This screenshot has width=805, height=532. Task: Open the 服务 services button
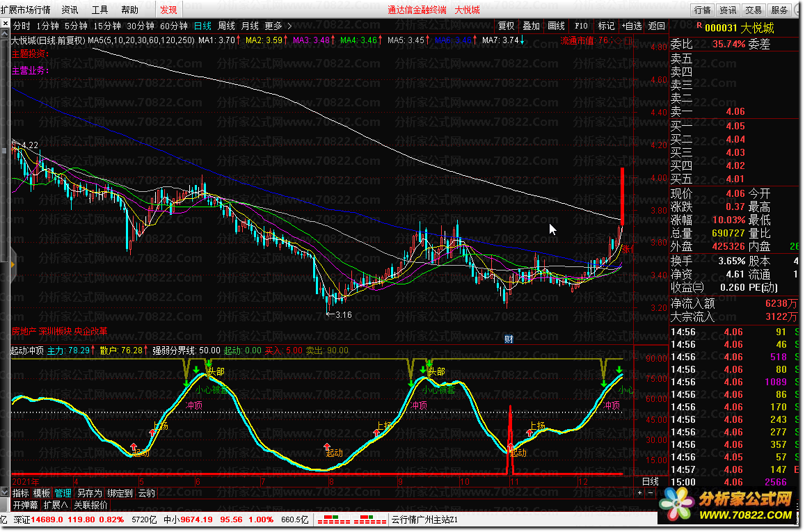coord(779,10)
